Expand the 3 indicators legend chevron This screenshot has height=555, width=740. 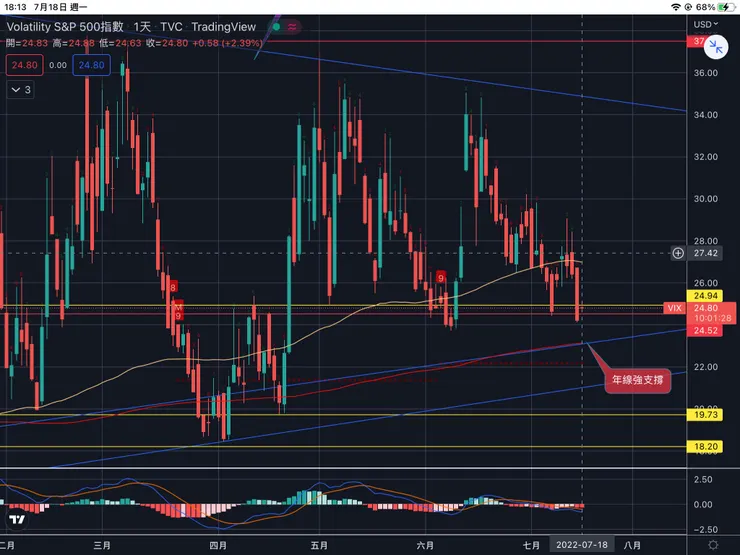tap(21, 90)
